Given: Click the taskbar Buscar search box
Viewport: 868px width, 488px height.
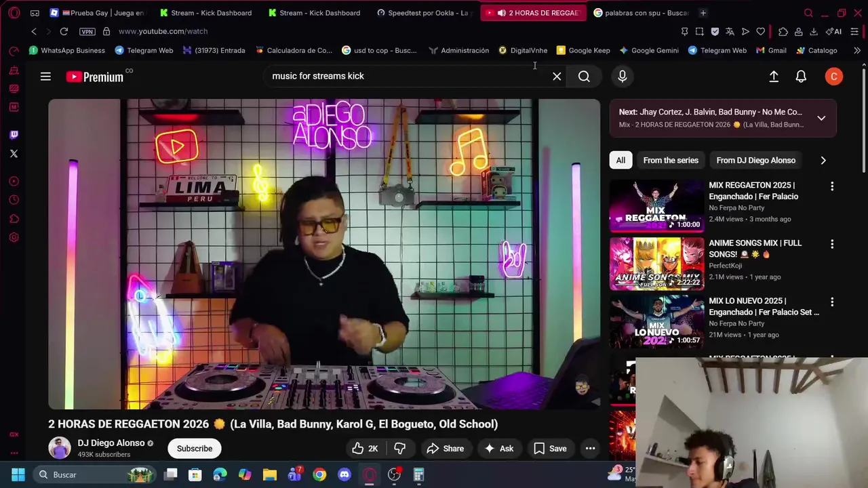Looking at the screenshot, I should (95, 474).
